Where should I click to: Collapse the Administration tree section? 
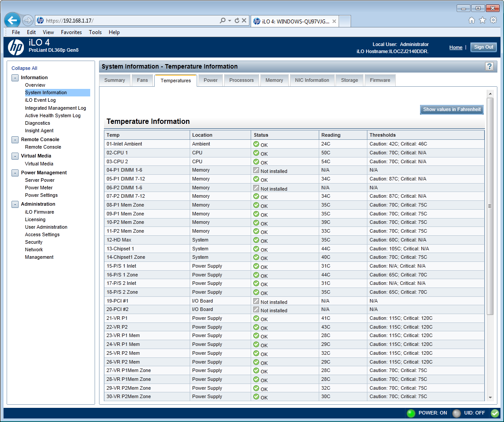pos(15,204)
